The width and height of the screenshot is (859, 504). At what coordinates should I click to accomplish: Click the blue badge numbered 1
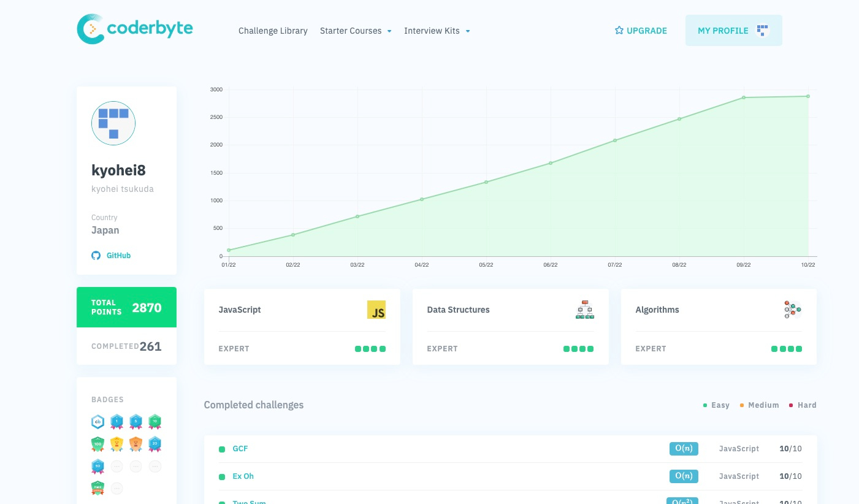[116, 422]
